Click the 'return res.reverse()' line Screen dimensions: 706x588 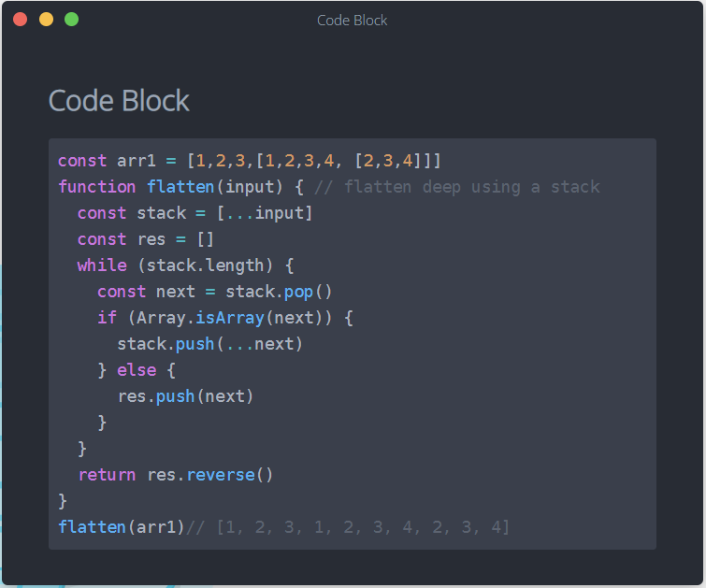(176, 475)
